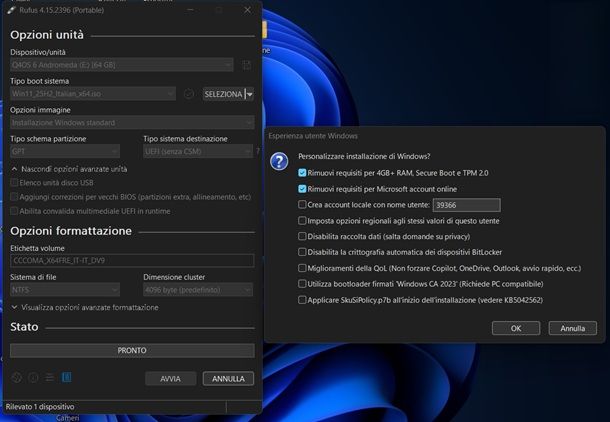Image resolution: width=610 pixels, height=422 pixels.
Task: Open the Rufus settings sliders icon
Action: click(x=50, y=377)
